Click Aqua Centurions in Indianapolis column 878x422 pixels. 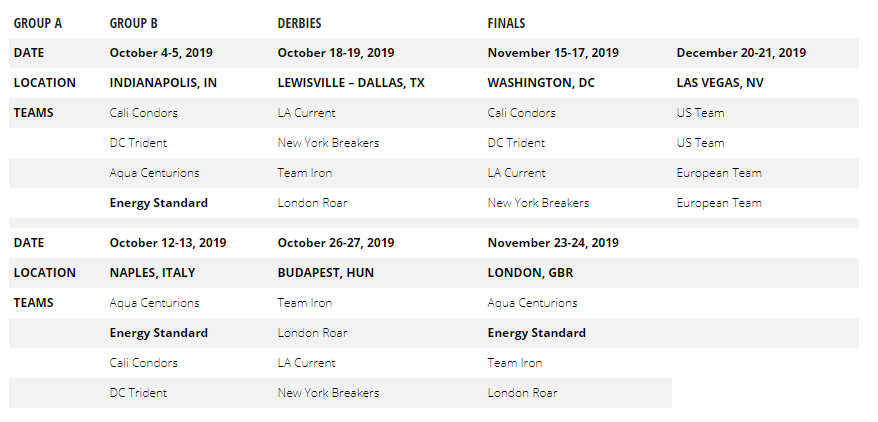155,173
